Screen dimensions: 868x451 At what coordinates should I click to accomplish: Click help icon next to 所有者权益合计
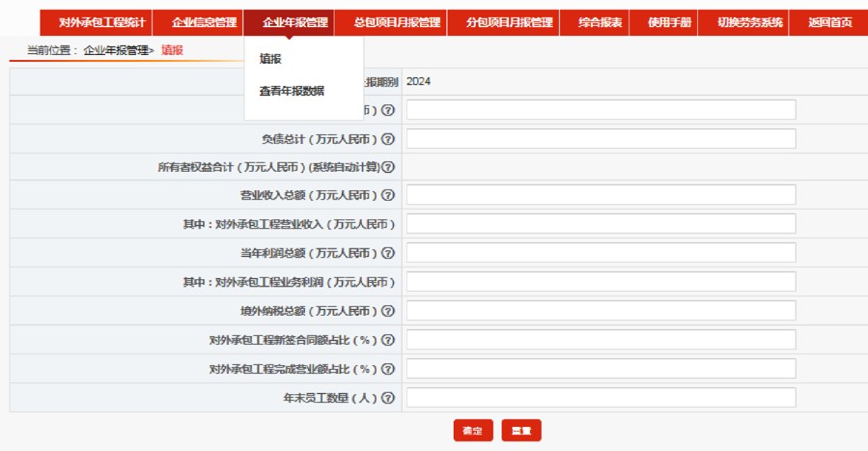389,167
